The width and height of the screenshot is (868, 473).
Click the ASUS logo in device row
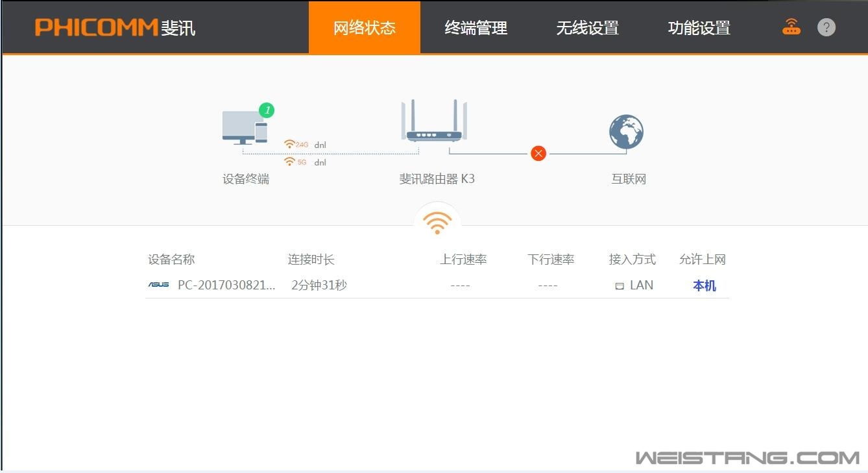point(158,285)
